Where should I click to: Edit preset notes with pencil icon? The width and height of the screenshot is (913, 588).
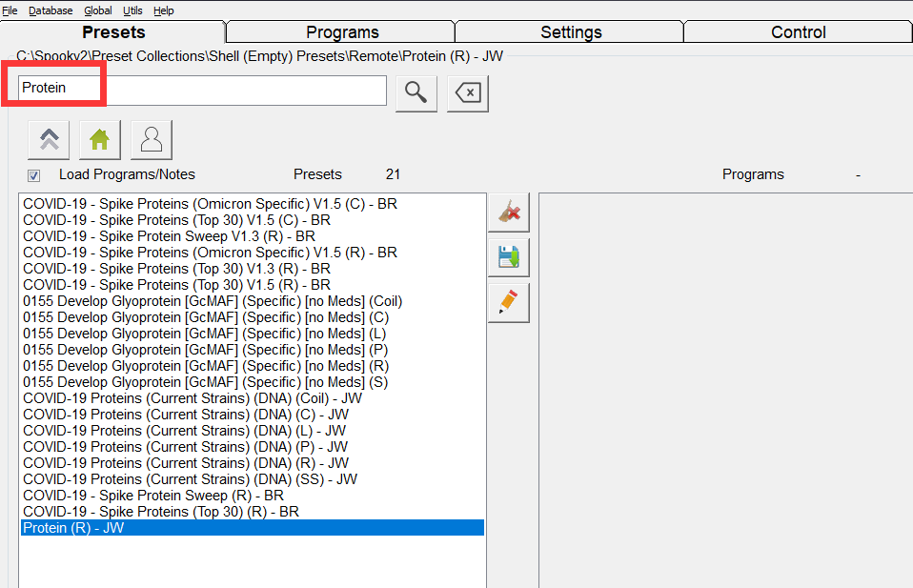pos(508,302)
